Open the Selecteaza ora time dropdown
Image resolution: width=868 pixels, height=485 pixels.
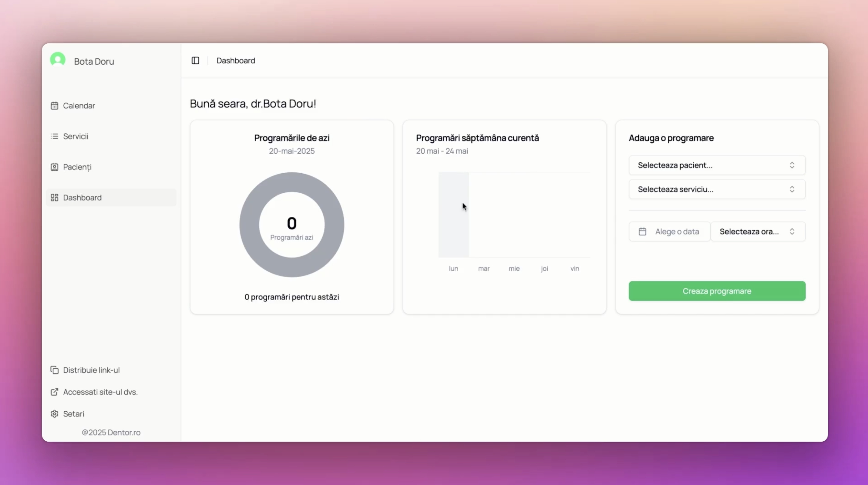click(x=758, y=231)
